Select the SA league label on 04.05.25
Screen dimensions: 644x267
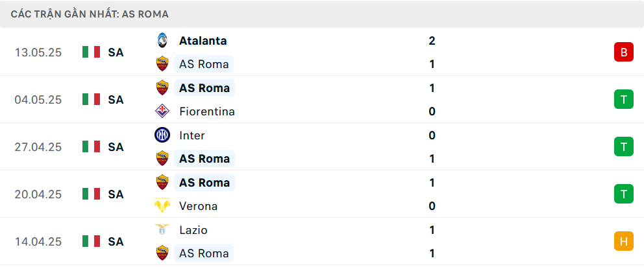(x=116, y=100)
